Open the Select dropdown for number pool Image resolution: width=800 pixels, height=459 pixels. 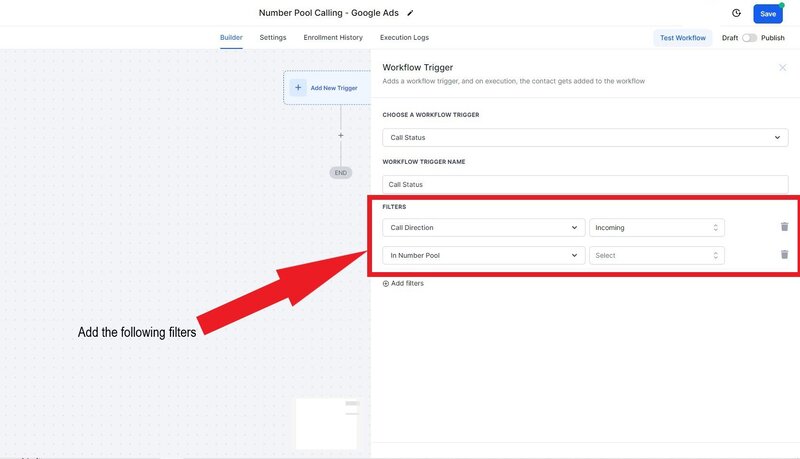[x=657, y=256]
